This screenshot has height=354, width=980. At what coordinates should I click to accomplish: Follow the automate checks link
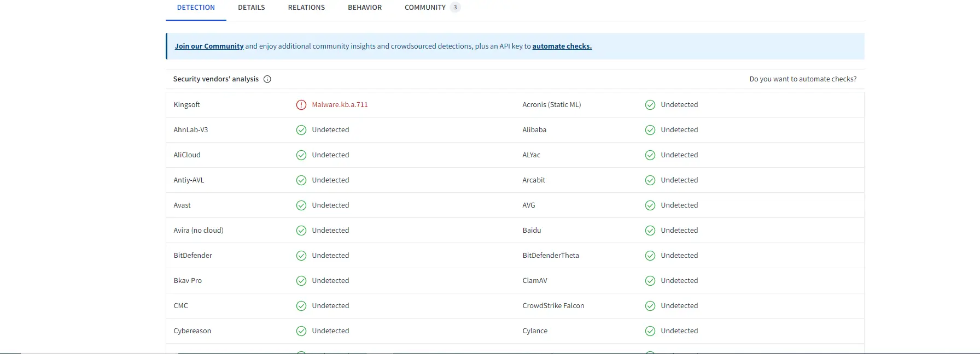562,46
